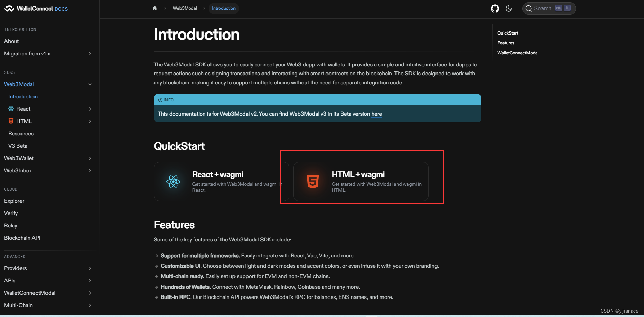The height and width of the screenshot is (317, 644).
Task: Select Introduction in the sidebar
Action: (23, 97)
